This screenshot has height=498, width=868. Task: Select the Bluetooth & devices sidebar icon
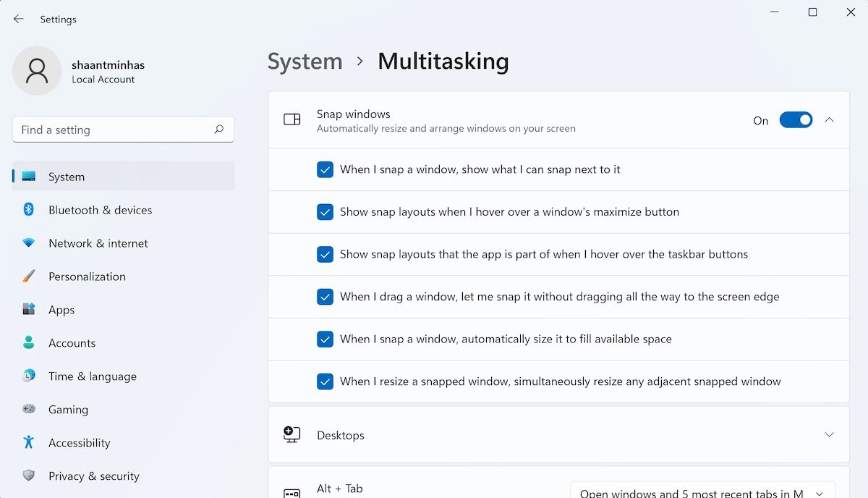(x=27, y=210)
